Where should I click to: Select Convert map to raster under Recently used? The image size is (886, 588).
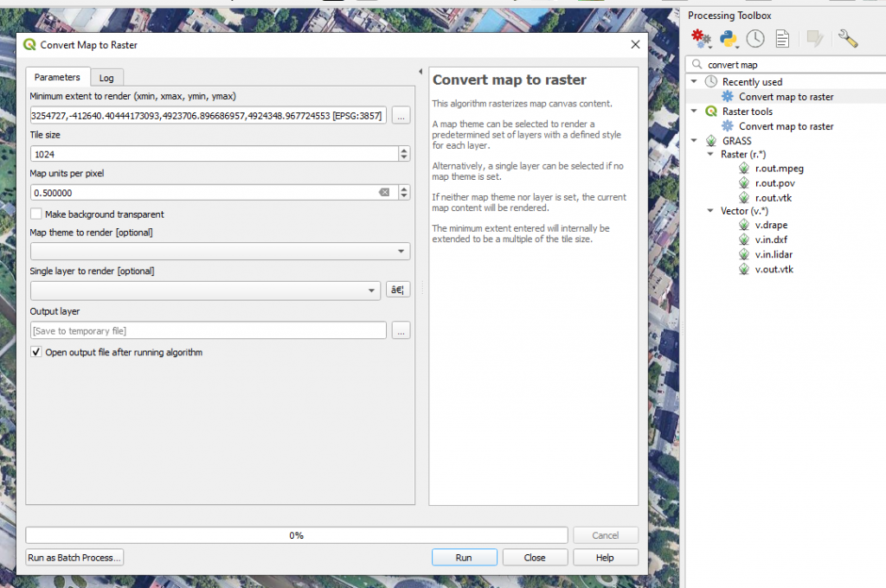click(x=786, y=97)
